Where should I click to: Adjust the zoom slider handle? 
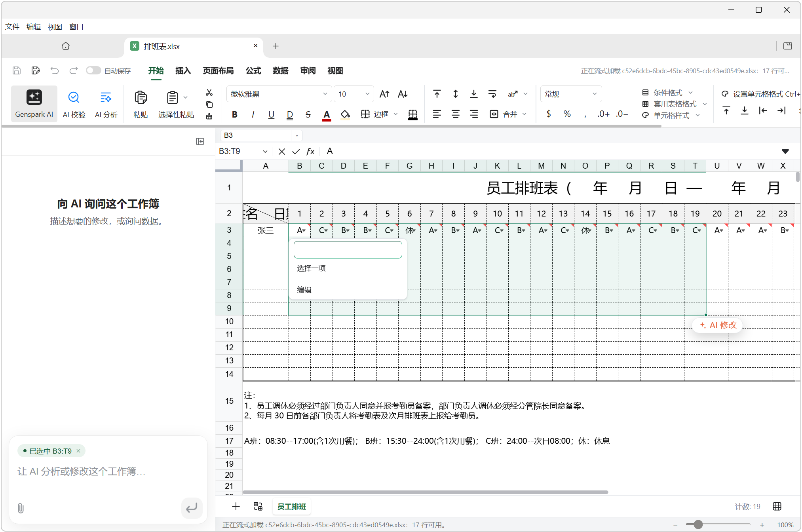tap(698, 524)
